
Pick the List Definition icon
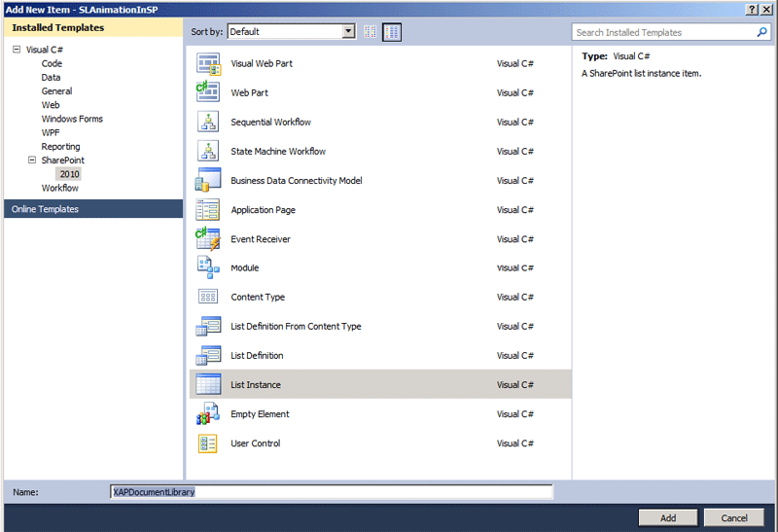tap(208, 355)
